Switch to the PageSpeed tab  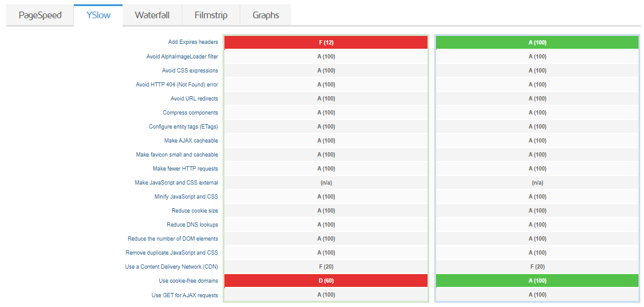(x=40, y=16)
